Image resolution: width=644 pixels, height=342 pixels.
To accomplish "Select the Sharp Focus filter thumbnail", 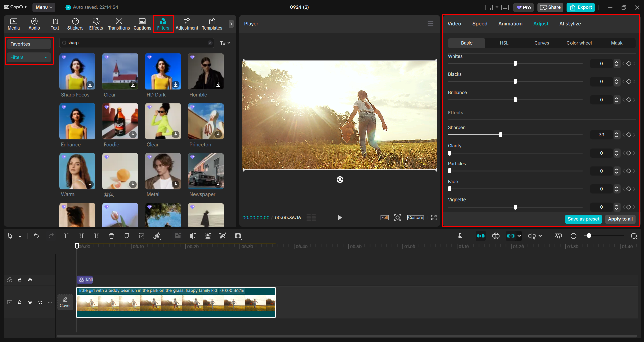I will (77, 71).
